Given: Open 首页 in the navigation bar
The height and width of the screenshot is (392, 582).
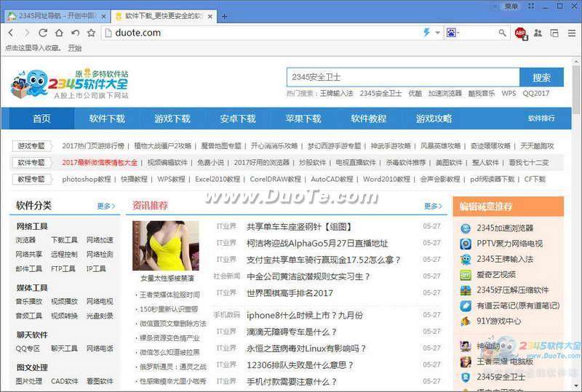Looking at the screenshot, I should point(41,119).
